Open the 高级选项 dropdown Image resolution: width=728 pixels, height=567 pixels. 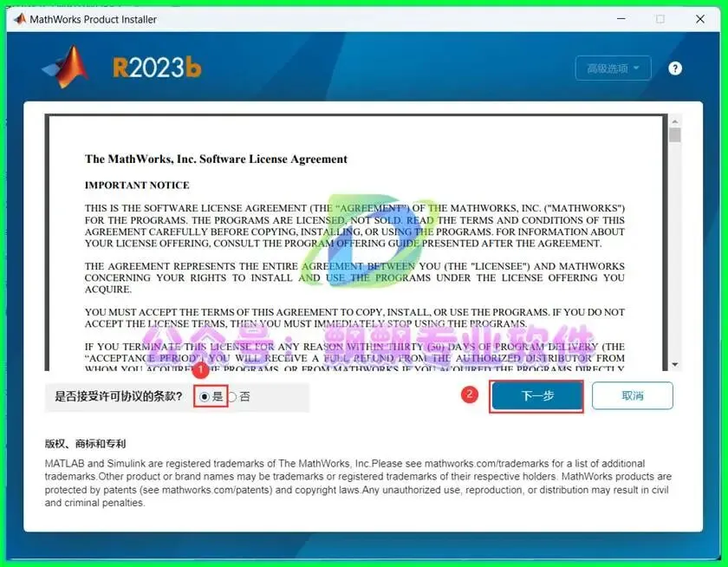[613, 68]
